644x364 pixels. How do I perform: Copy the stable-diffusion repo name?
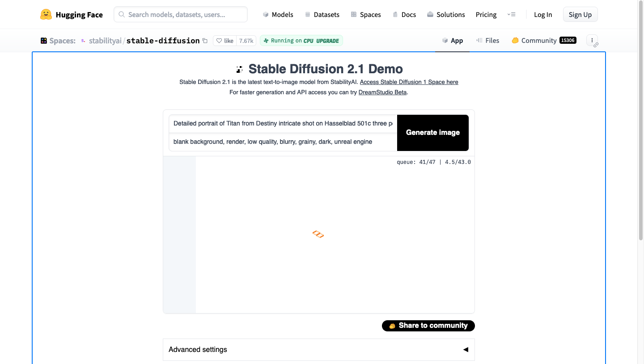[x=205, y=41]
